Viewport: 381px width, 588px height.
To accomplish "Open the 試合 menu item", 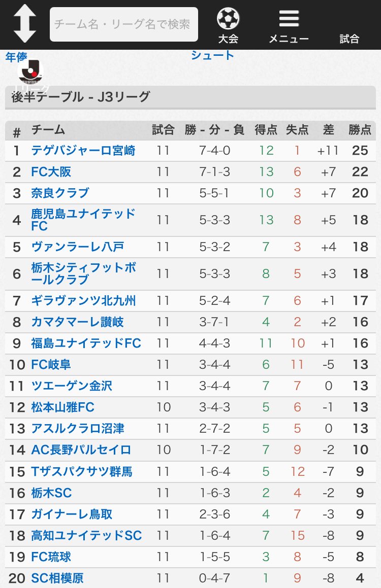I will tap(350, 38).
